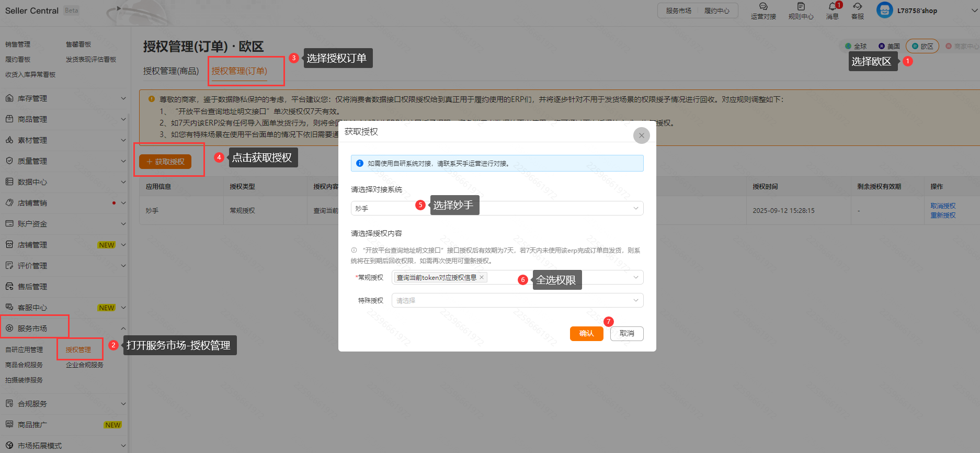The width and height of the screenshot is (980, 453).
Task: Switch to the 授权管理(商品) tab
Action: pyautogui.click(x=171, y=71)
